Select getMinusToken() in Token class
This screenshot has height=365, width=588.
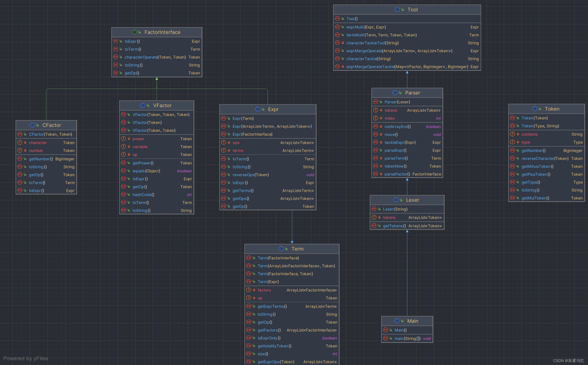546,166
